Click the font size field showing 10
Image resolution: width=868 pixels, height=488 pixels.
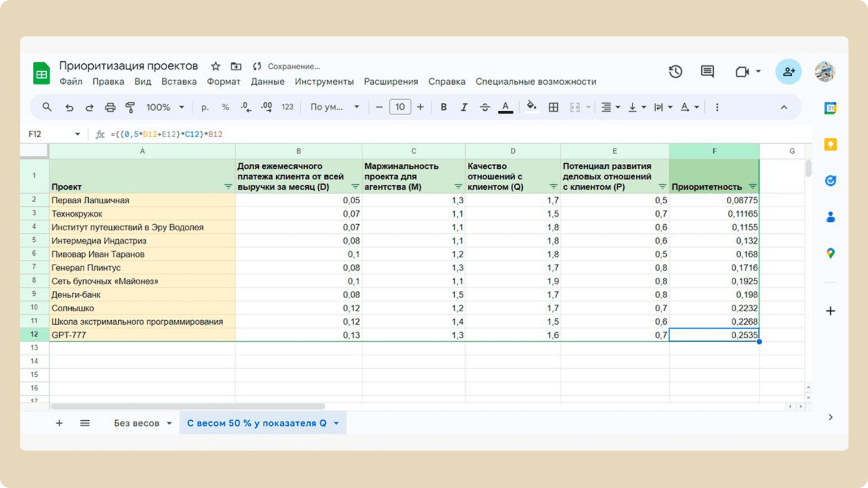tap(400, 107)
